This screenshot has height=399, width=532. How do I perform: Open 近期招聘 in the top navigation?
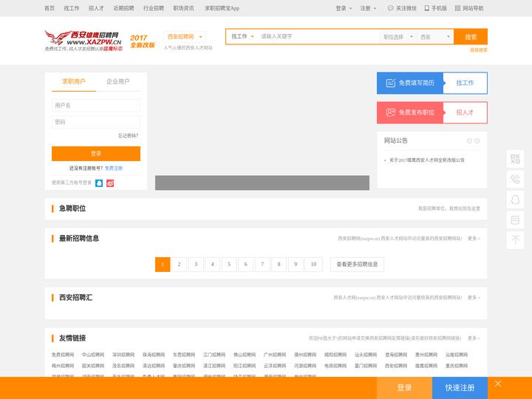click(x=123, y=8)
